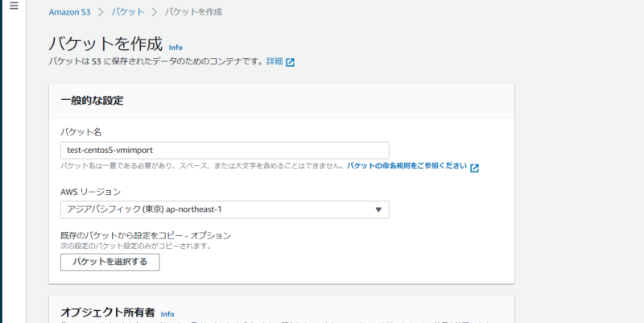Click the オブジェクト所有者 section heading
This screenshot has height=323, width=644.
tap(106, 313)
